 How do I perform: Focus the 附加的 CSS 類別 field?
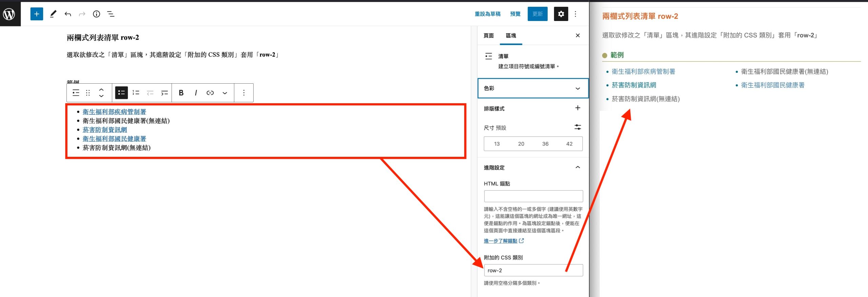click(x=533, y=270)
